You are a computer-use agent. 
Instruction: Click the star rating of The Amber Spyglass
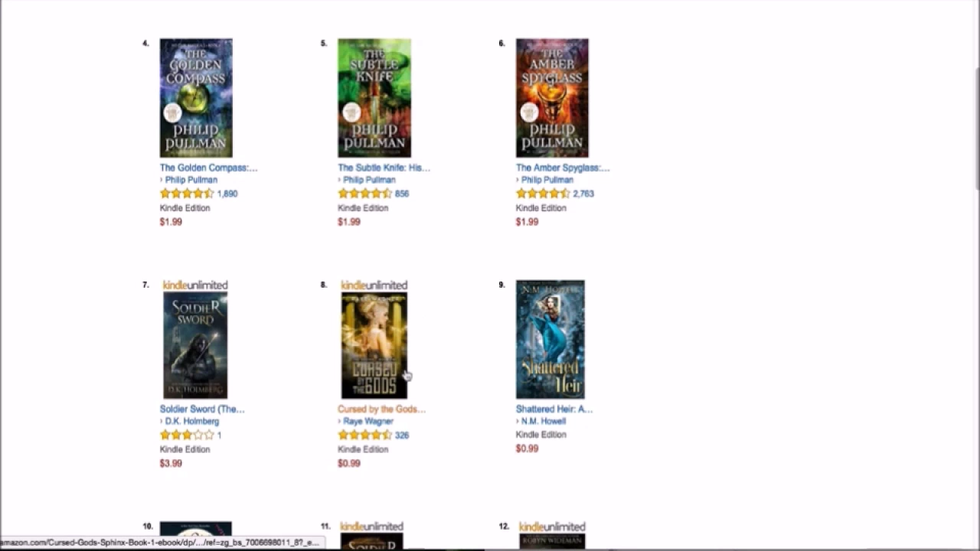(x=544, y=194)
